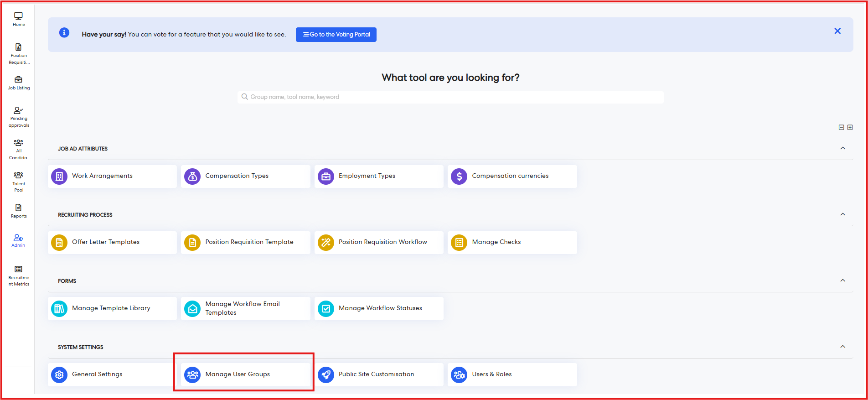Open Reports in the sidebar
This screenshot has width=868, height=400.
pyautogui.click(x=19, y=211)
